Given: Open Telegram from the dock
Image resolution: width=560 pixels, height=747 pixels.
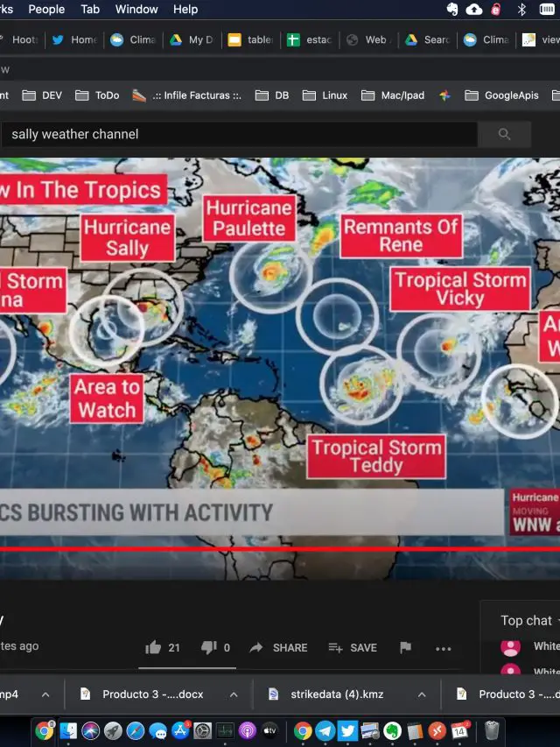Looking at the screenshot, I should (325, 730).
